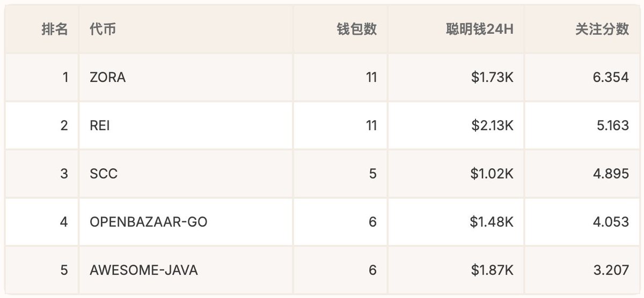The height and width of the screenshot is (298, 644).
Task: Click the 4.895 attention score
Action: tap(610, 174)
